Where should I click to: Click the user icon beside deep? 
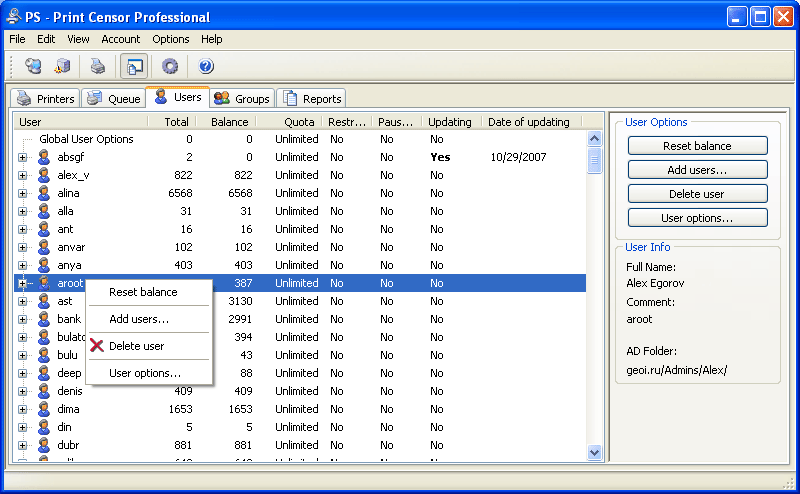[44, 373]
